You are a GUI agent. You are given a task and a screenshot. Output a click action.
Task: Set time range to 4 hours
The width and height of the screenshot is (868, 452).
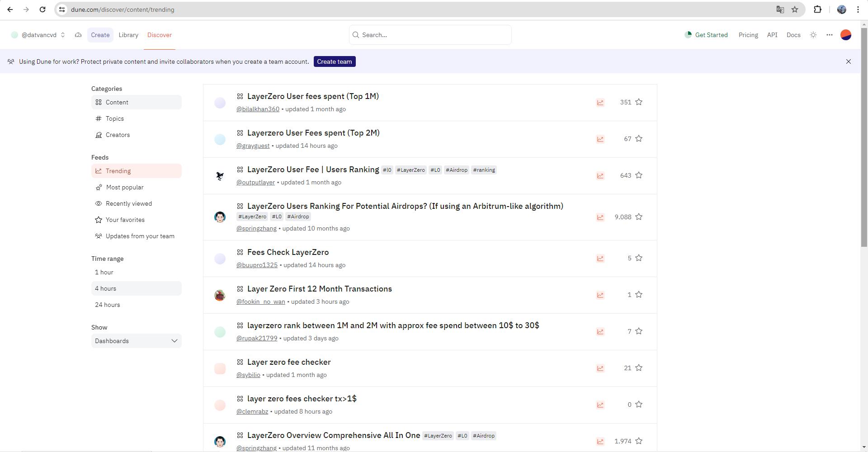136,288
